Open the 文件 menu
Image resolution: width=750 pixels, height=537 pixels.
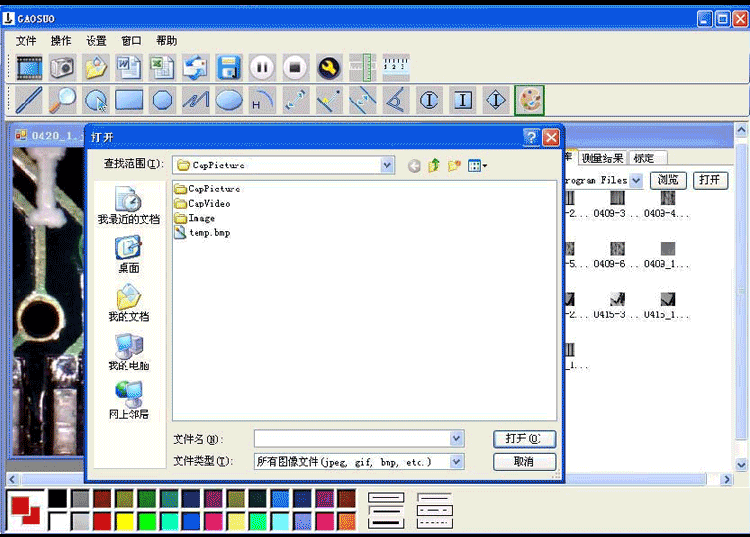pyautogui.click(x=26, y=41)
